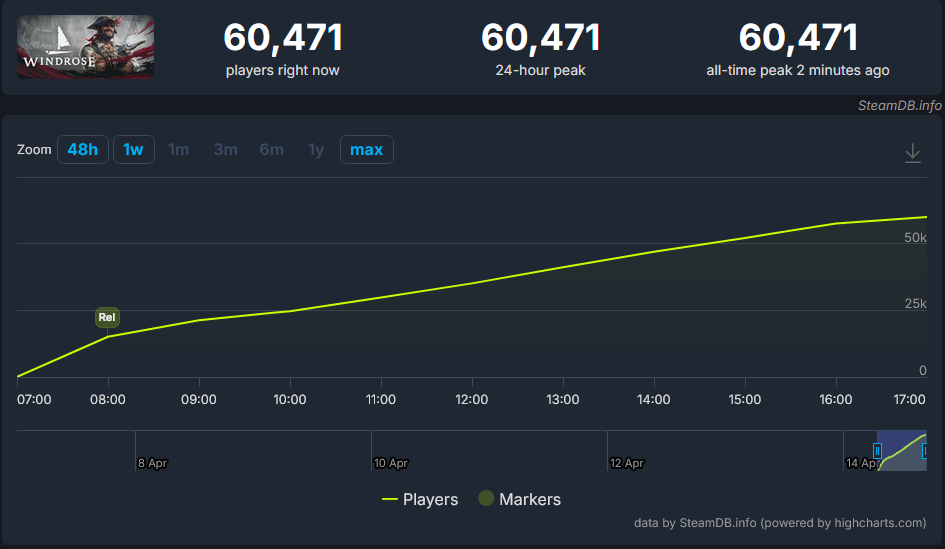Toggle the Players series in legend
Image resolution: width=945 pixels, height=549 pixels.
420,499
